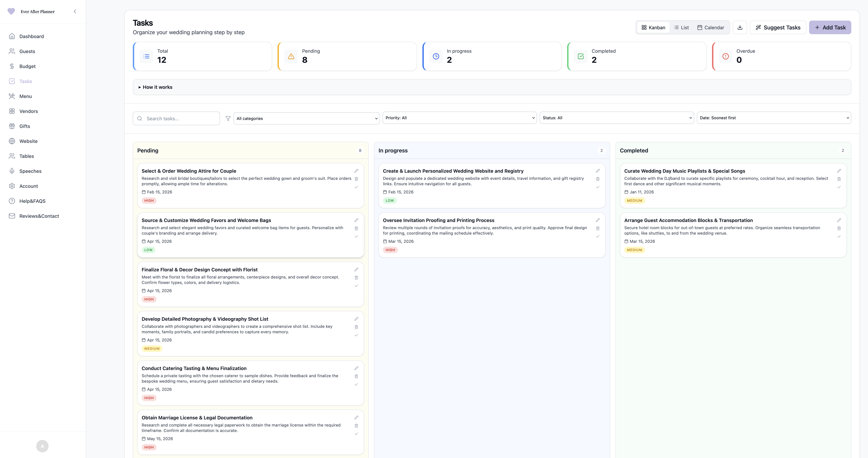Switch to the Calendar view tab
This screenshot has height=458, width=868.
click(711, 27)
